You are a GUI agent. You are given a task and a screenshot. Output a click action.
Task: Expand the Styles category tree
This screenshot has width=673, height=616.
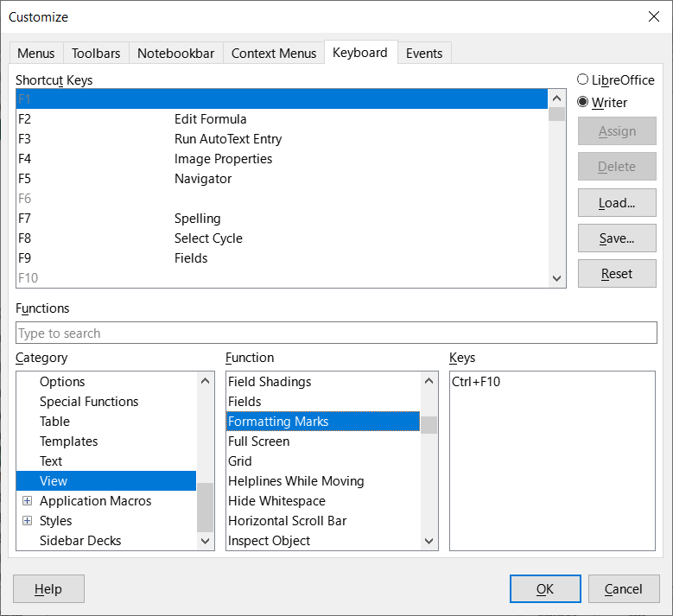[x=27, y=520]
